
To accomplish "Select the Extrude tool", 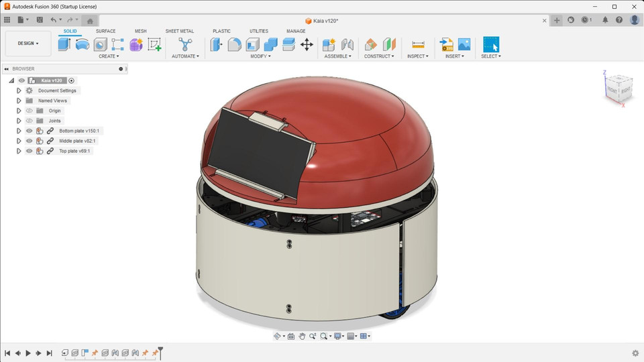I will (64, 44).
